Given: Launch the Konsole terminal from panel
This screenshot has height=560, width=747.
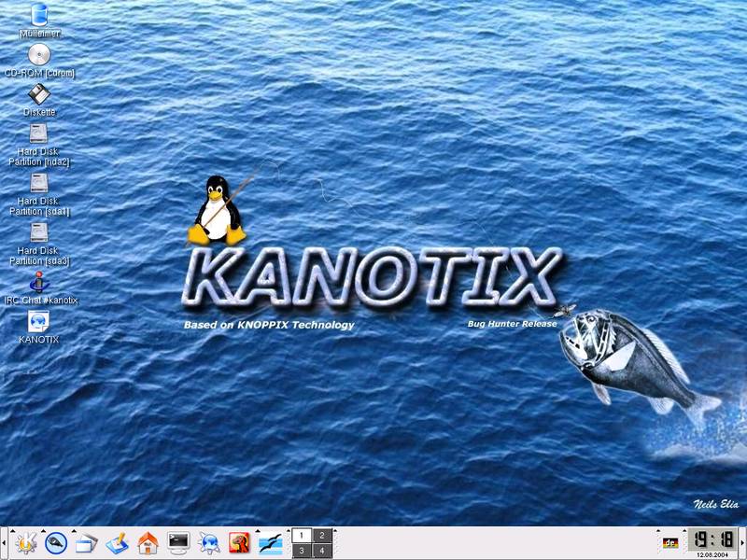Looking at the screenshot, I should coord(178,542).
